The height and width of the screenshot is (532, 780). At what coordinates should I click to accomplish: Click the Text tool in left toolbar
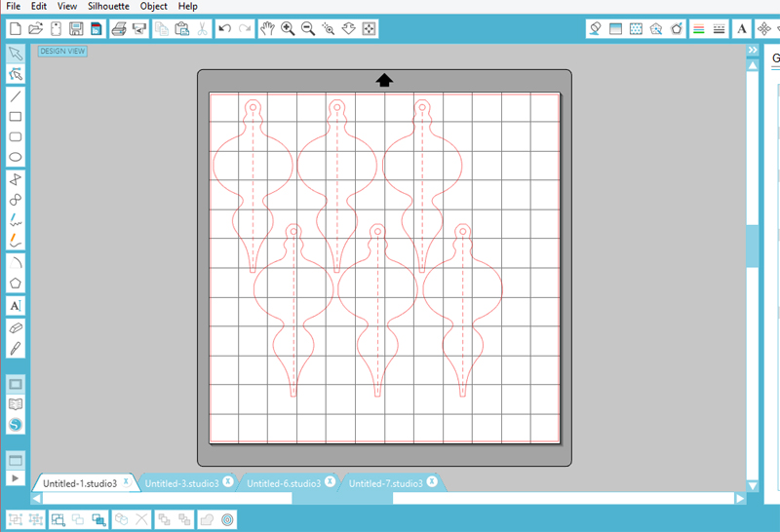tap(16, 306)
